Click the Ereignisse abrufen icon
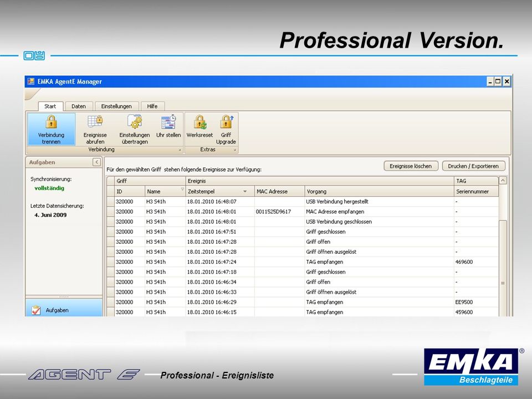 coord(95,121)
